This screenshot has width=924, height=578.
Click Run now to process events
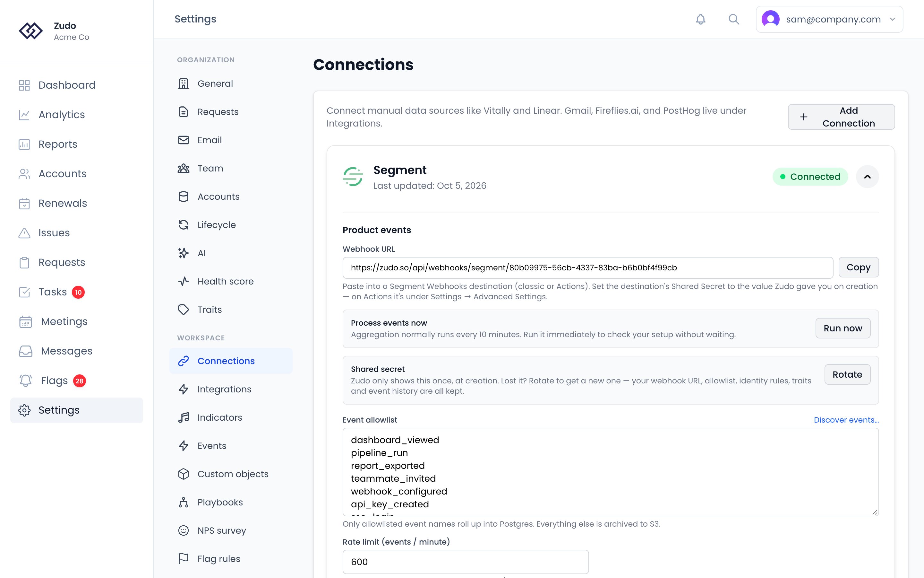click(843, 328)
